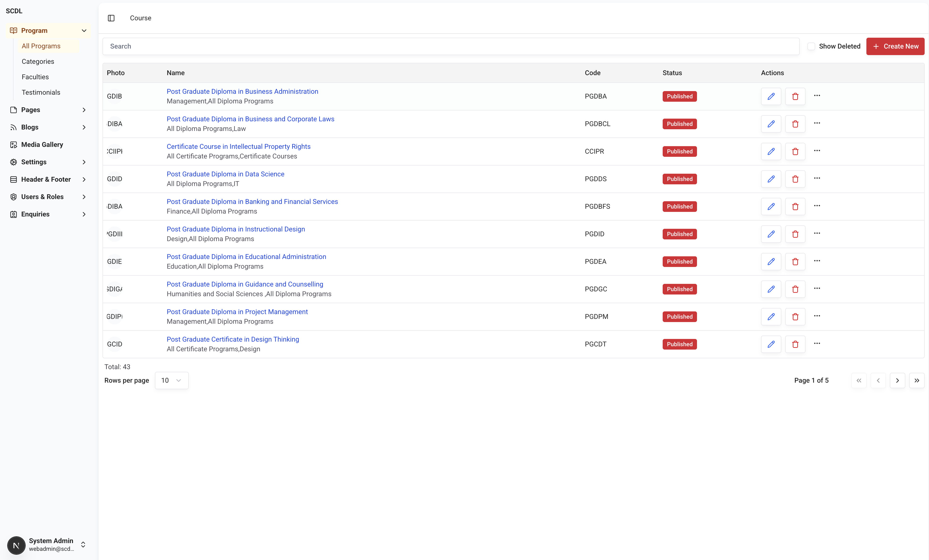Delete the PGDBFS course
Screen dimensions: 929x560
[x=795, y=206]
